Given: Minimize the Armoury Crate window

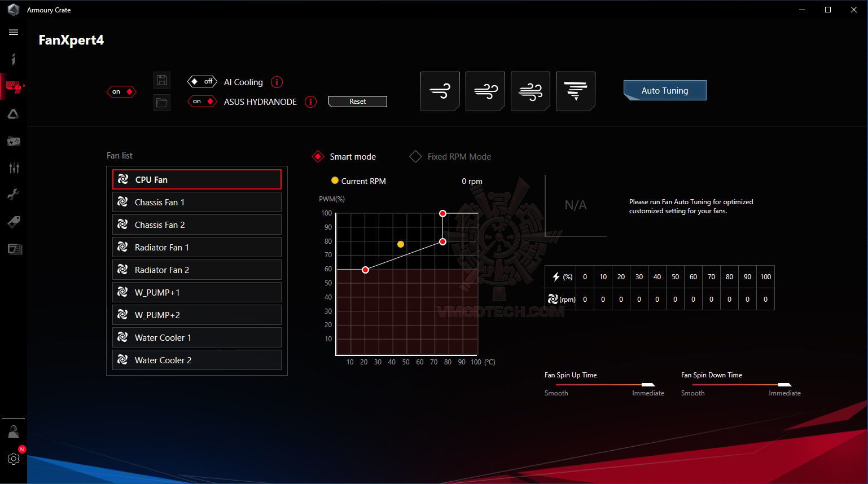Looking at the screenshot, I should (x=802, y=10).
